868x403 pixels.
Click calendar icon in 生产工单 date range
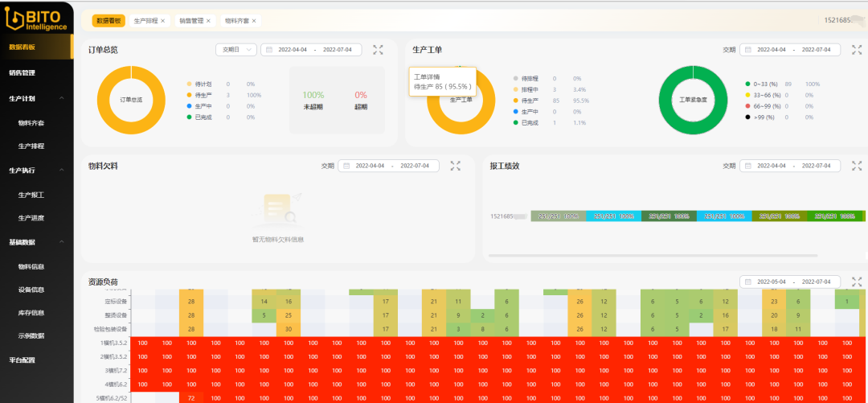click(x=748, y=50)
